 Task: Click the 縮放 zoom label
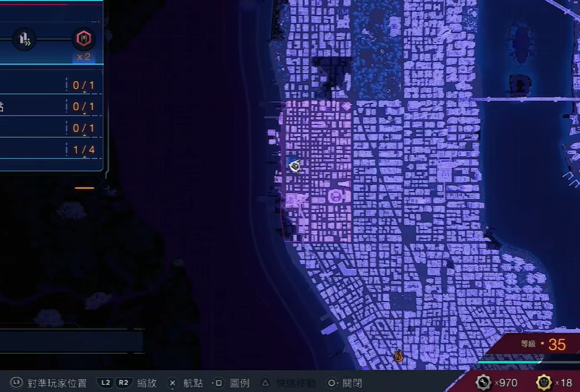[x=147, y=383]
